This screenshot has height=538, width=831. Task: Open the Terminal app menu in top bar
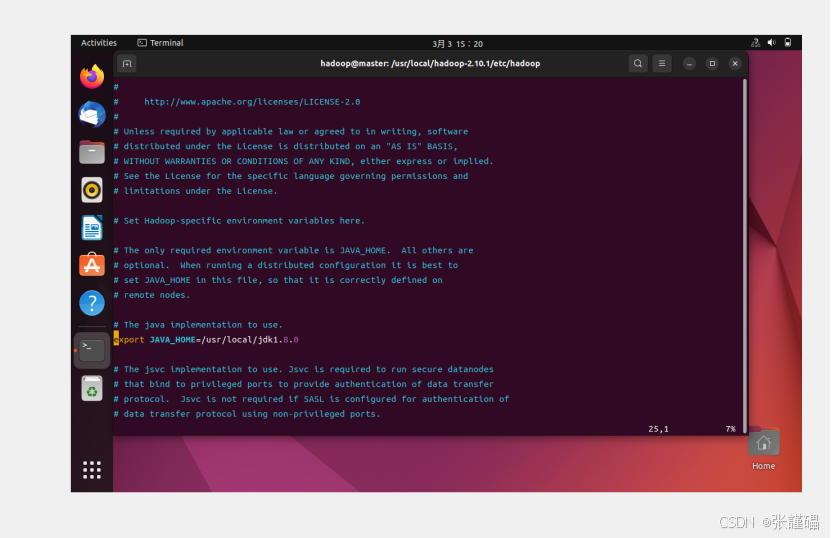[x=161, y=43]
